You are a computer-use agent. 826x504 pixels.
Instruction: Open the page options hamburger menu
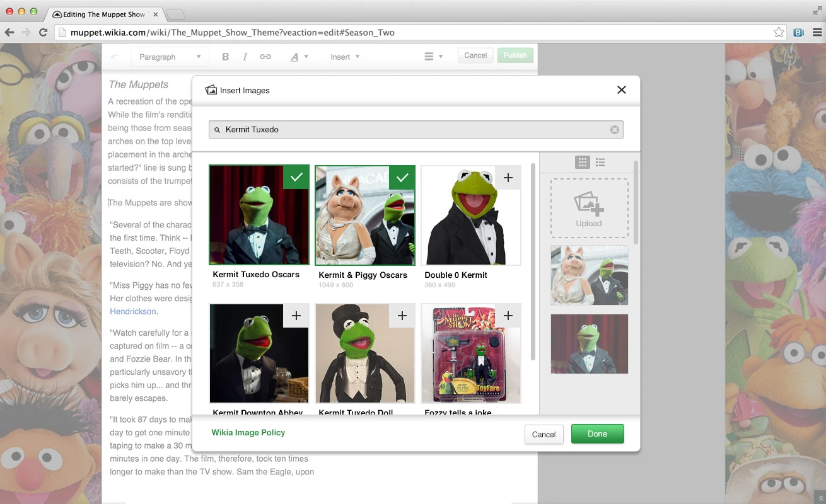(x=433, y=57)
